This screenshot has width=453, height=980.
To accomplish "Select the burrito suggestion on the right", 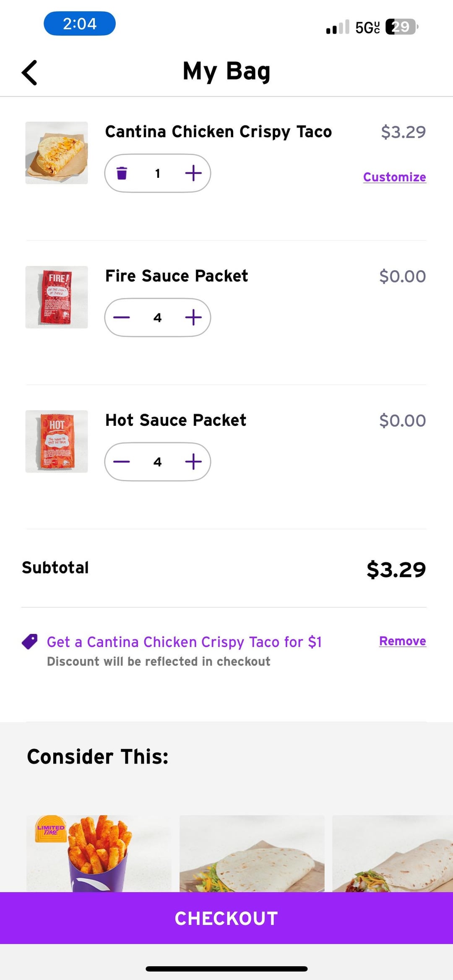I will click(x=393, y=854).
